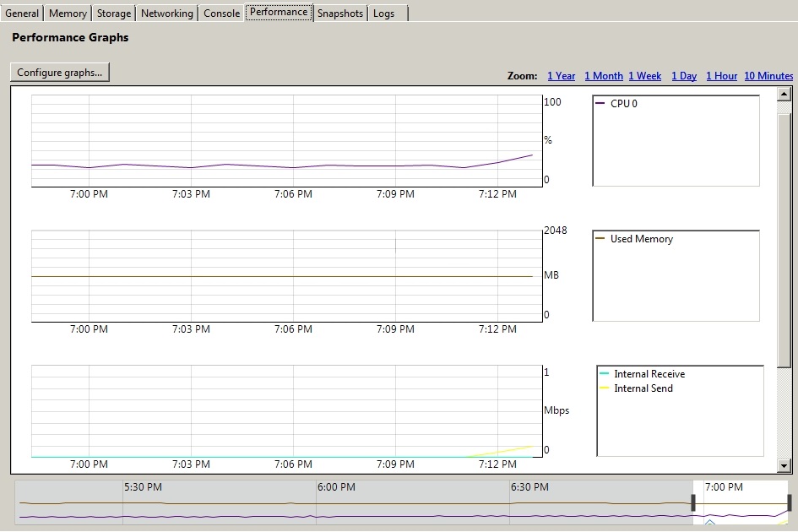The height and width of the screenshot is (532, 798).
Task: Zoom graphs to 1 Month
Action: coord(604,76)
